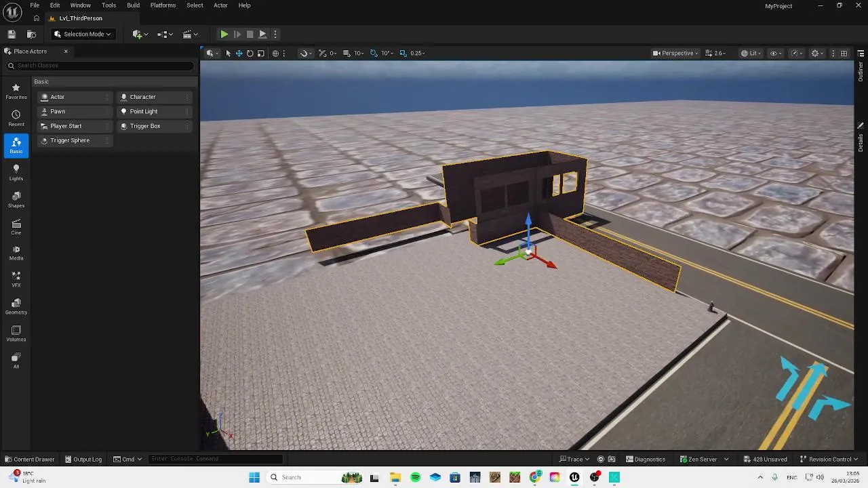Select the Shapes category in Place Actors
Screen dimensions: 868x488
click(16, 200)
